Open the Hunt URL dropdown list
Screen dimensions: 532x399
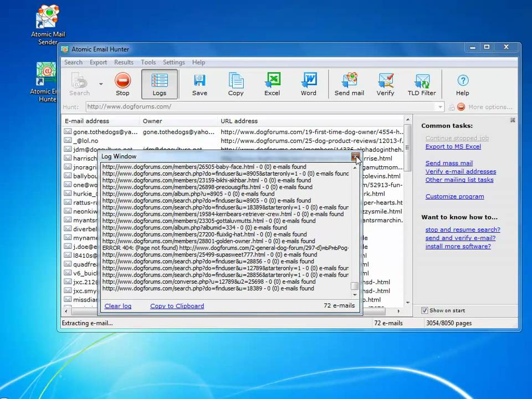point(440,107)
